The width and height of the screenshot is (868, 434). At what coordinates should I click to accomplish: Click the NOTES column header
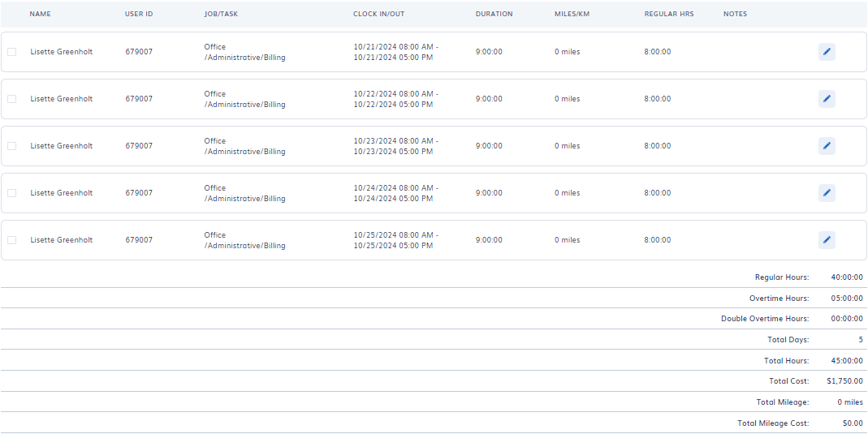[735, 14]
